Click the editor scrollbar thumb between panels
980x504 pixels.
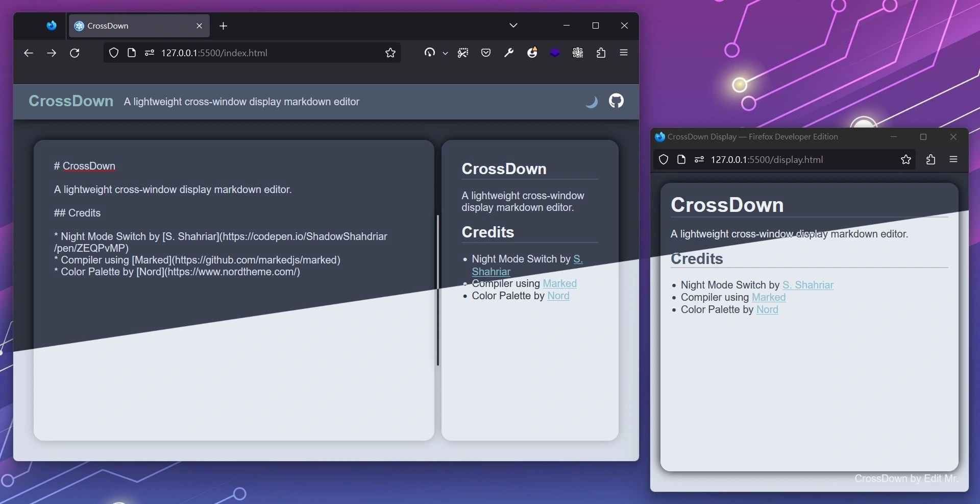tap(438, 290)
